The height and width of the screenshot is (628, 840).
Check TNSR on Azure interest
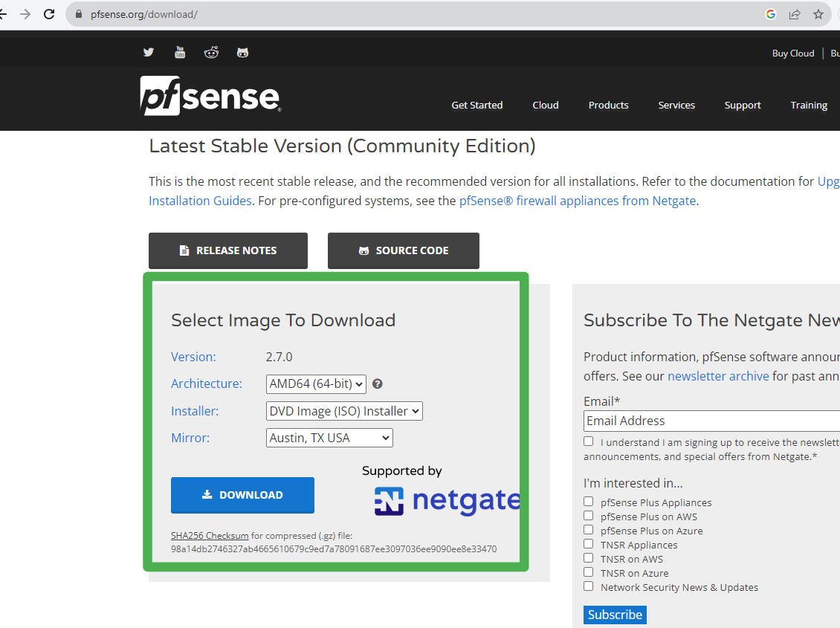[588, 572]
